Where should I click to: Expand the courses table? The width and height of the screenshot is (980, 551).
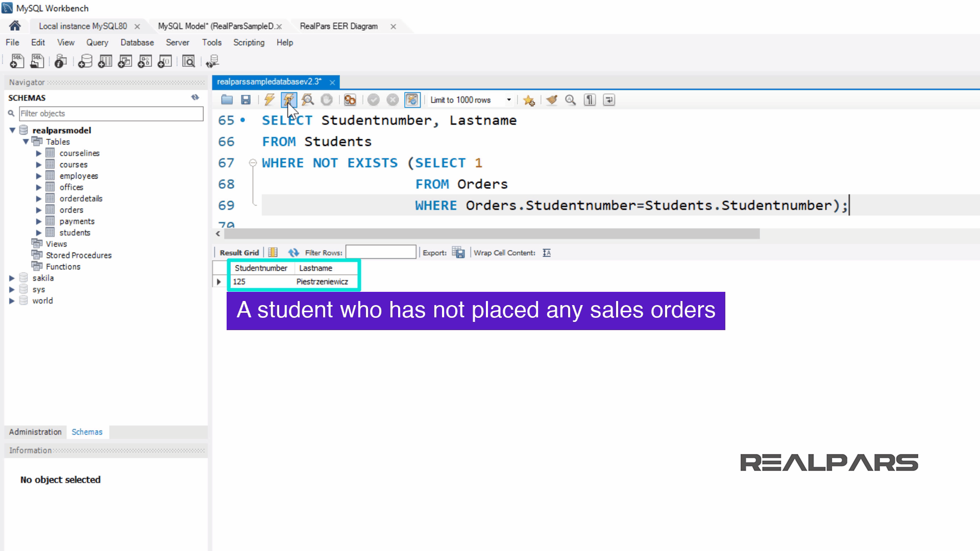(39, 164)
